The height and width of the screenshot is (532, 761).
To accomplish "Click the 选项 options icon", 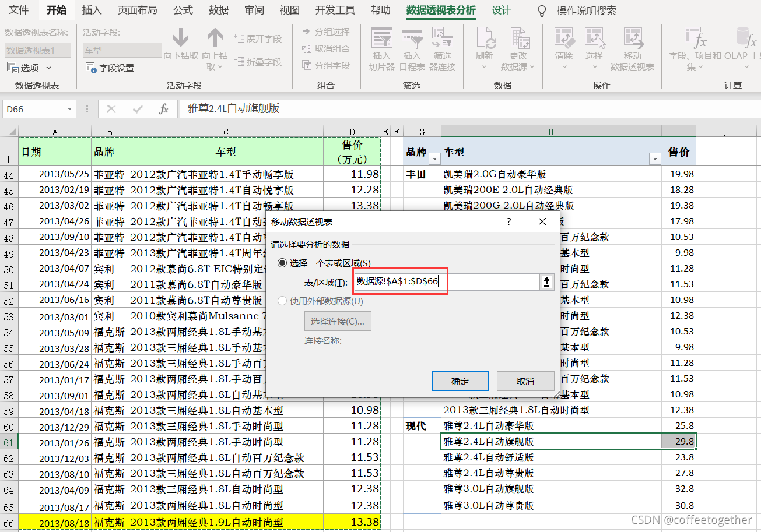I will click(x=13, y=68).
